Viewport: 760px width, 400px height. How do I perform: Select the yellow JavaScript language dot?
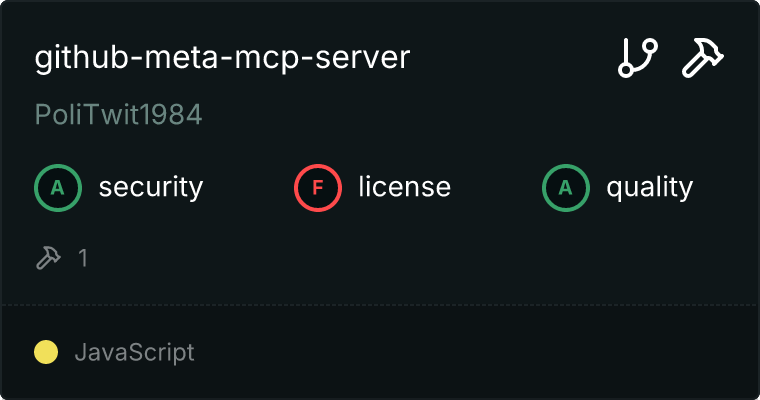[46, 352]
